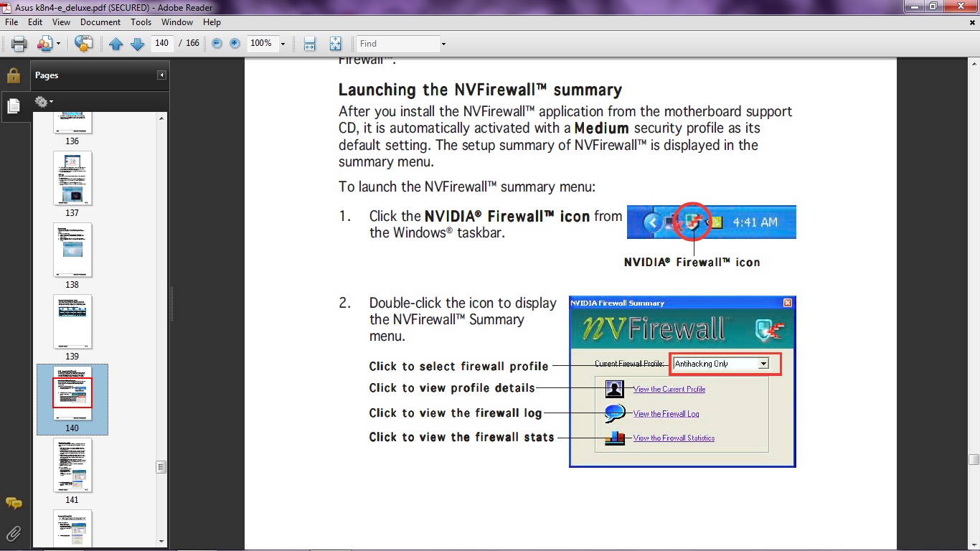Click the 'View the Firewall Log' text in figure
The image size is (980, 551).
click(x=666, y=413)
